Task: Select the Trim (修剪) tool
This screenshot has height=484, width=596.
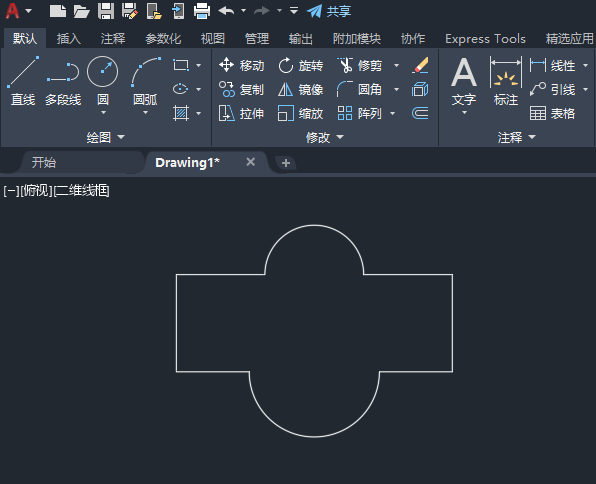Action: tap(360, 65)
